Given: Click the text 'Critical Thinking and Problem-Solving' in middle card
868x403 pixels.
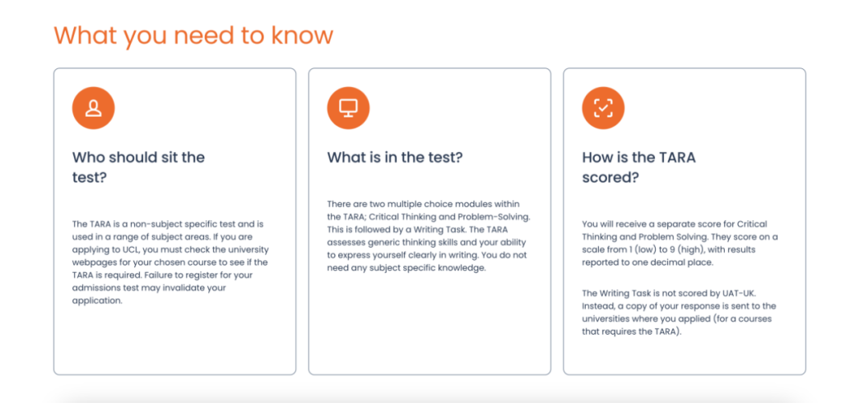Looking at the screenshot, I should point(444,216).
